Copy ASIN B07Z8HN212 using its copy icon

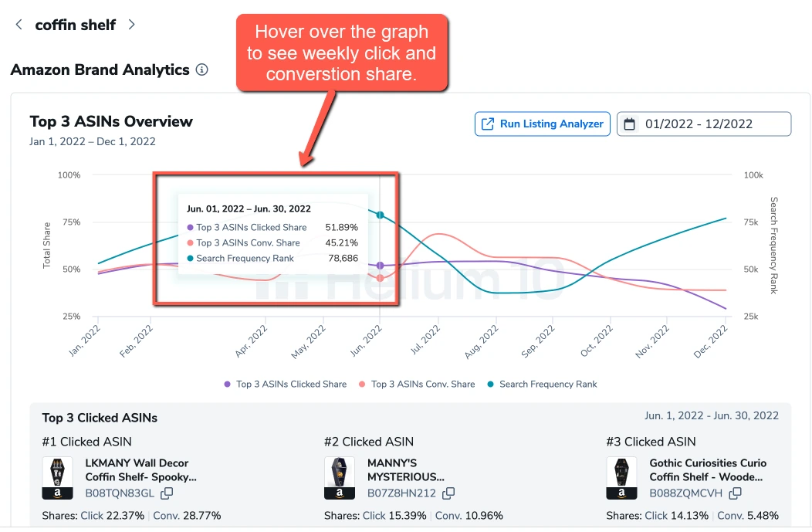[448, 493]
